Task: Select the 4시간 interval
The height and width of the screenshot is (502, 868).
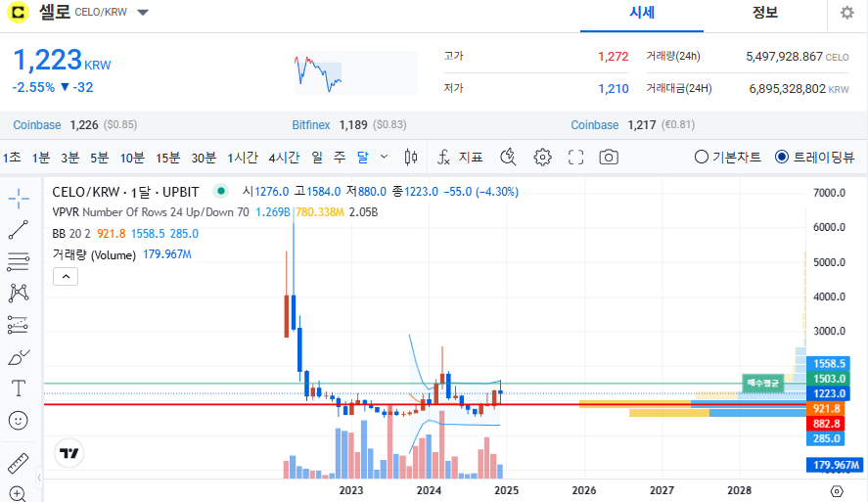Action: tap(284, 158)
